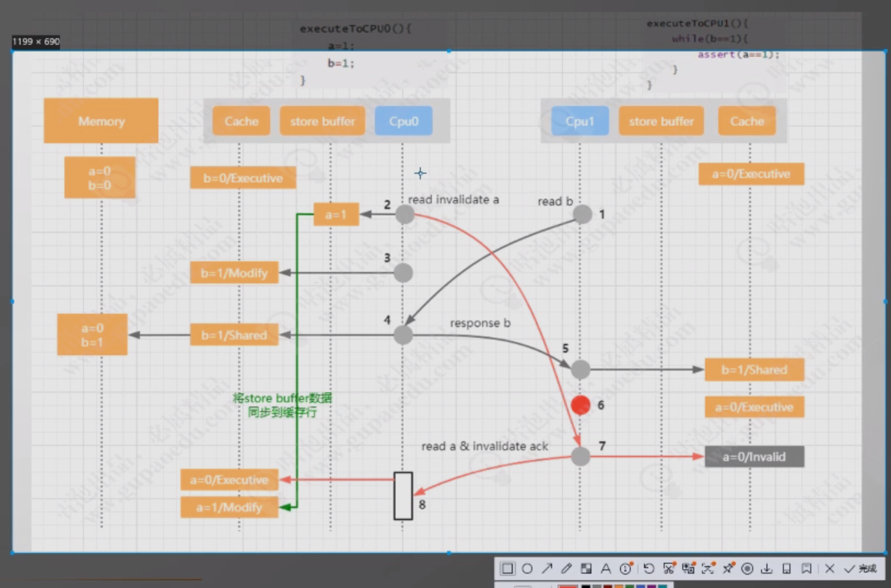Click the 'response b' label
The image size is (891, 588).
[480, 322]
